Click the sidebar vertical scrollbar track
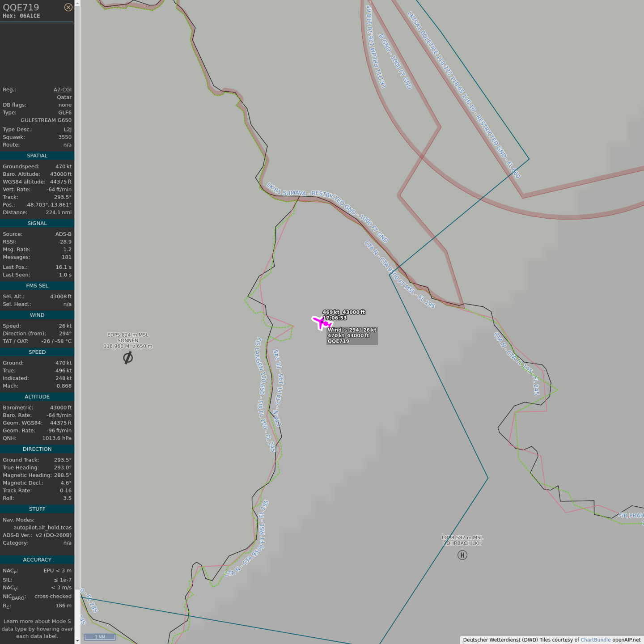 (77, 313)
